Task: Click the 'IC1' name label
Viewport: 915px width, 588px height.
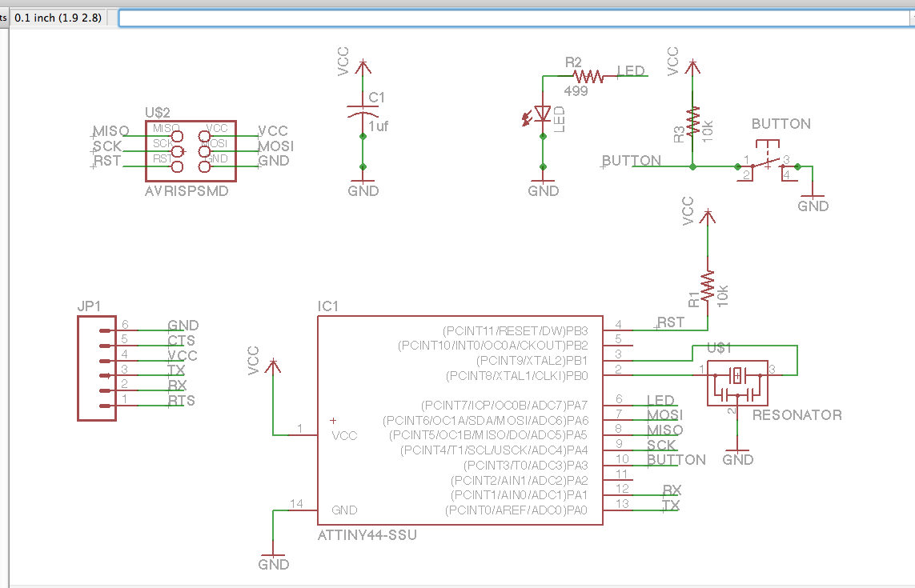Action: pos(328,306)
